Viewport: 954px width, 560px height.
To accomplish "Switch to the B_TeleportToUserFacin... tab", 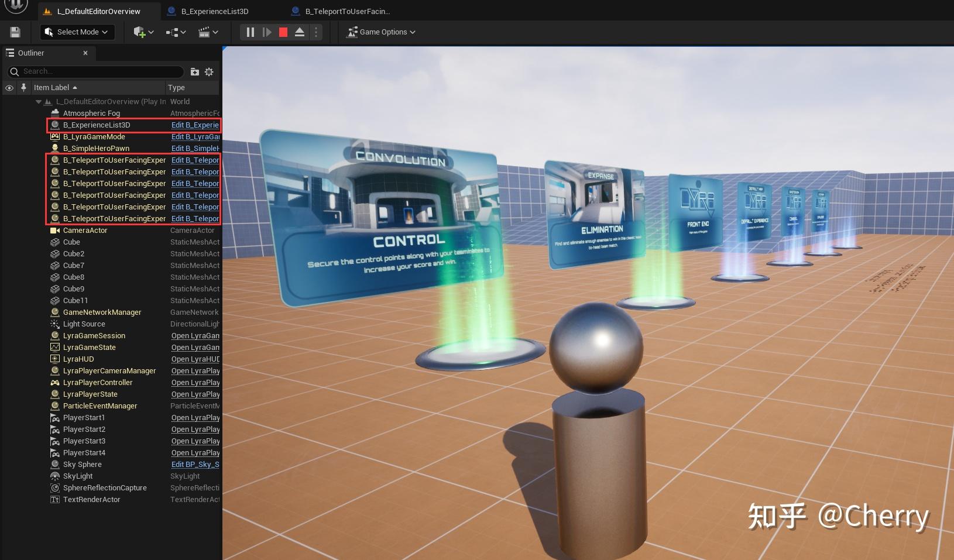I will point(348,11).
